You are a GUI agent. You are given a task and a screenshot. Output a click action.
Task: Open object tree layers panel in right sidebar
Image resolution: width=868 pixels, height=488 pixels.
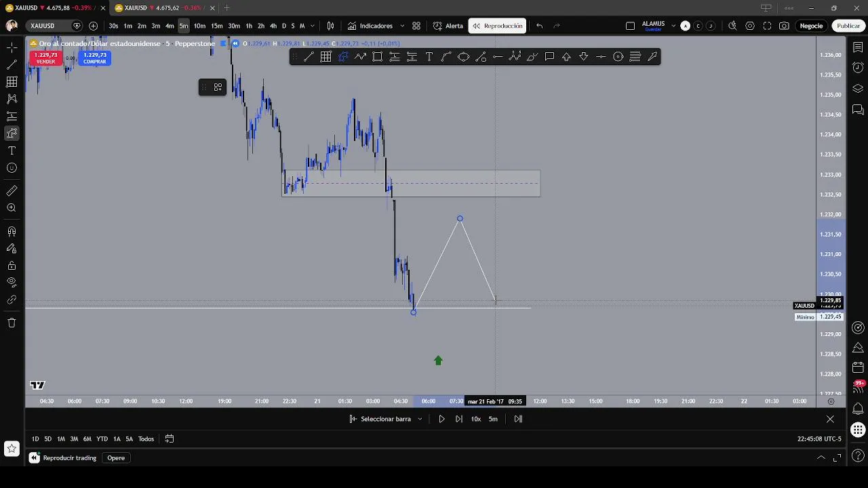pyautogui.click(x=858, y=89)
